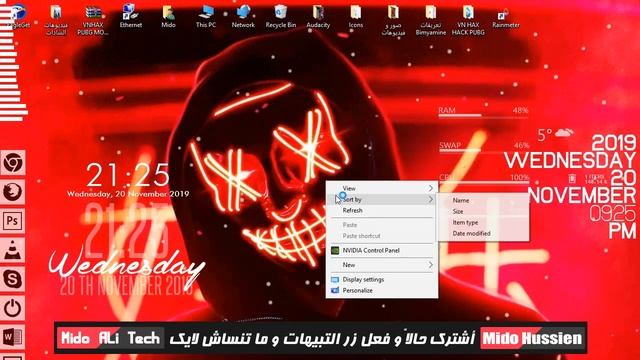Screen dimensions: 640x360
Task: Click the Mido Hussien banner label
Action: pyautogui.click(x=532, y=338)
